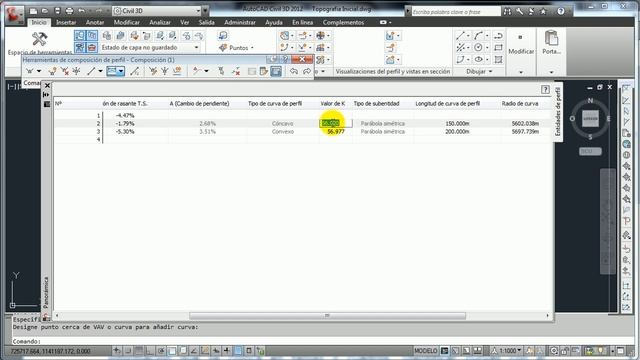The height and width of the screenshot is (360, 640).
Task: Expand the Modificar panel arrow
Action: (x=521, y=72)
